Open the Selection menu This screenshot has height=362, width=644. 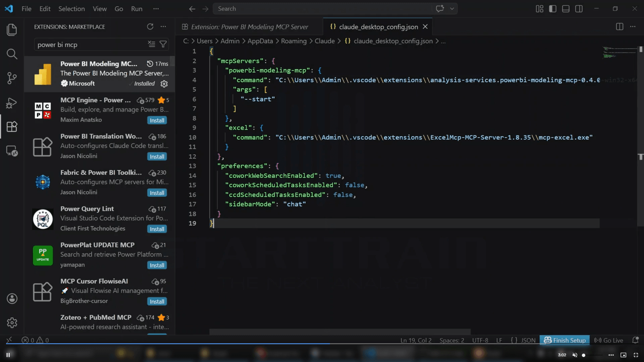[71, 9]
